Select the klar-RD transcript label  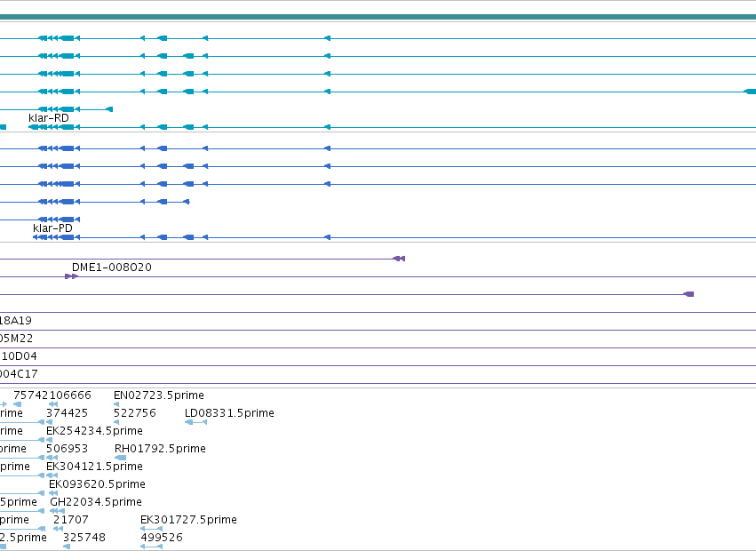point(49,117)
